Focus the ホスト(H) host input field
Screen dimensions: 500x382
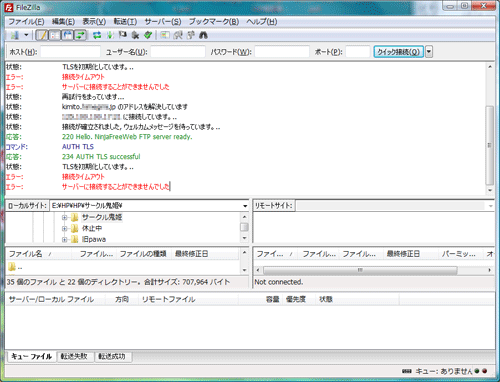[x=70, y=52]
